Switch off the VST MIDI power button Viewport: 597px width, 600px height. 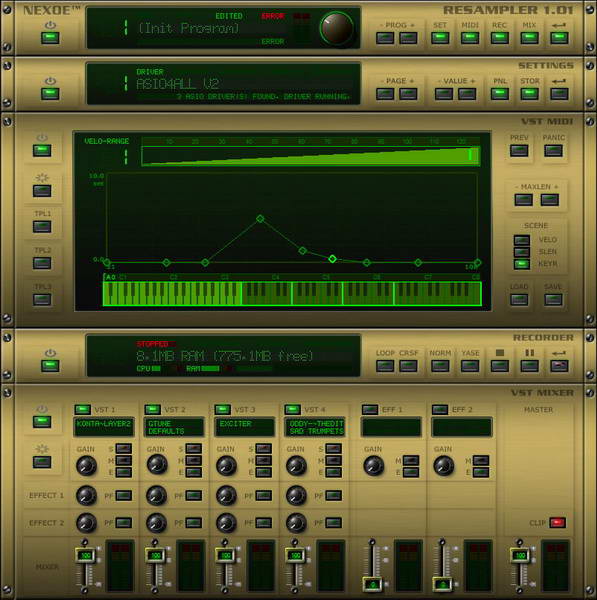42,150
